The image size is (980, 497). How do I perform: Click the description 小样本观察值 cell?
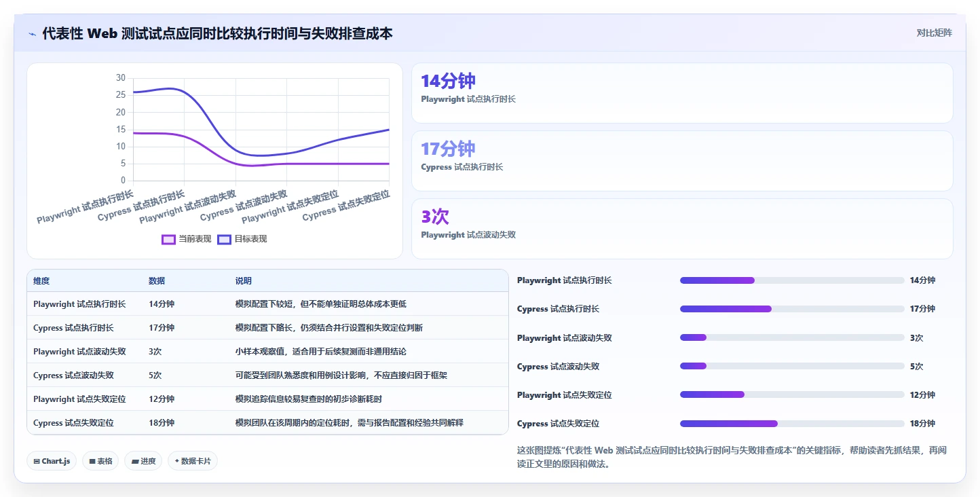click(x=320, y=352)
